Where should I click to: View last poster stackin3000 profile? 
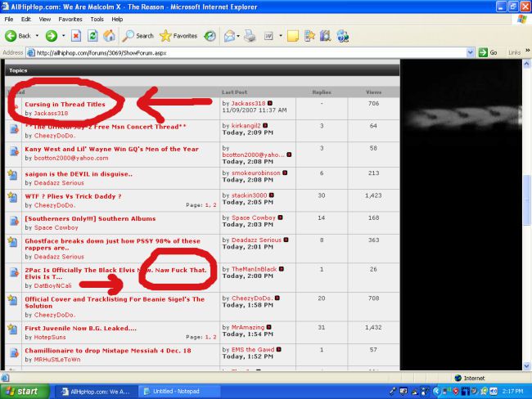[x=249, y=195]
